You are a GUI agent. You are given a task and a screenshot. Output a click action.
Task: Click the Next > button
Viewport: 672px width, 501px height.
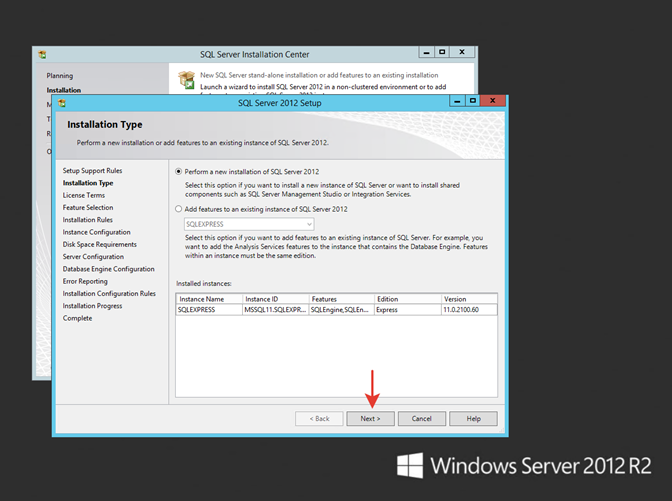click(x=370, y=419)
